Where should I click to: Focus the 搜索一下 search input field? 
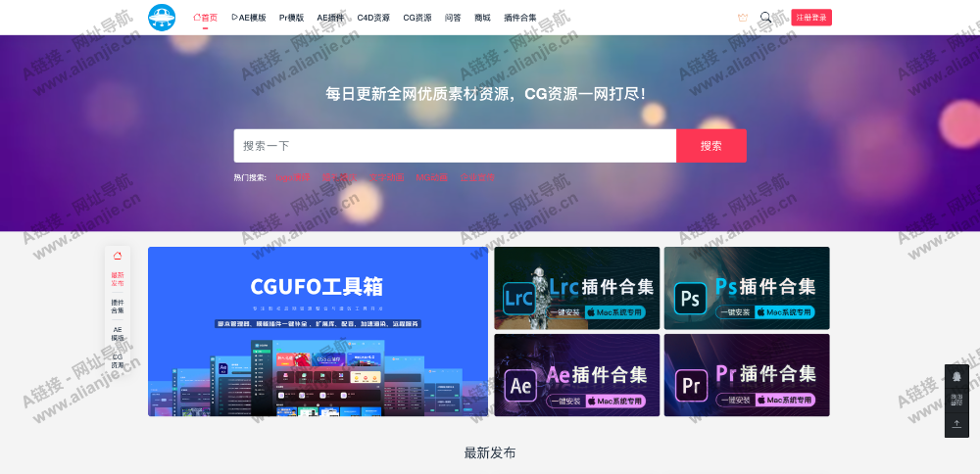pos(455,146)
